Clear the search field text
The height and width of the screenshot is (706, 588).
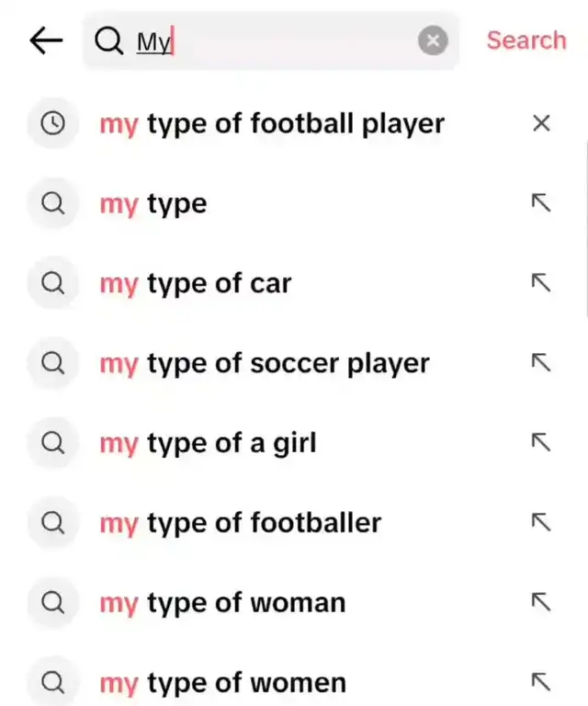click(433, 40)
